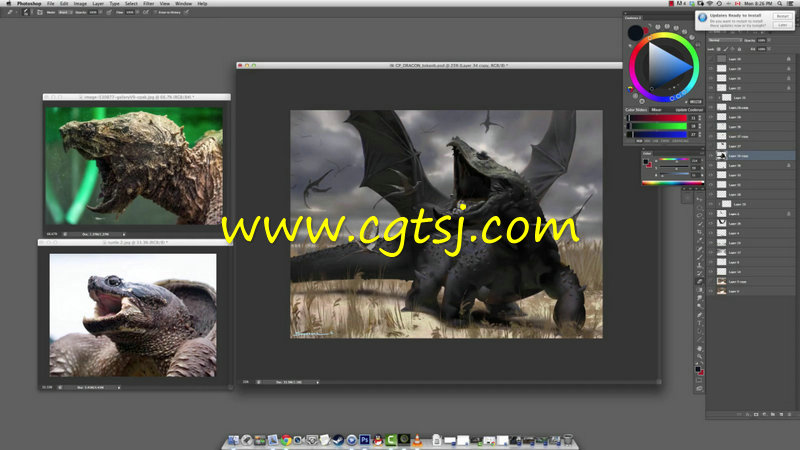Image resolution: width=800 pixels, height=450 pixels.
Task: Open the eraser Mode dropdown in options bar
Action: coord(61,14)
